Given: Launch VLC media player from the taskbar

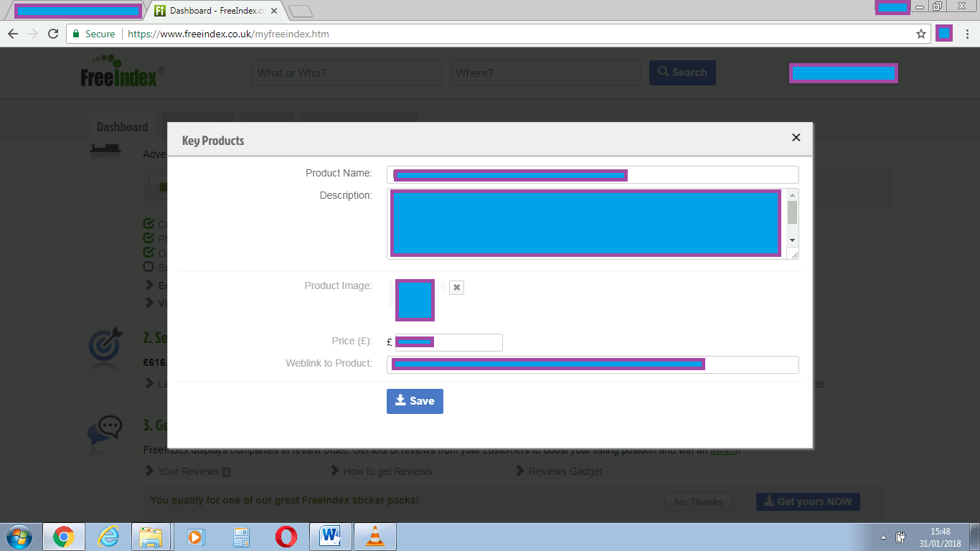Looking at the screenshot, I should (x=374, y=537).
